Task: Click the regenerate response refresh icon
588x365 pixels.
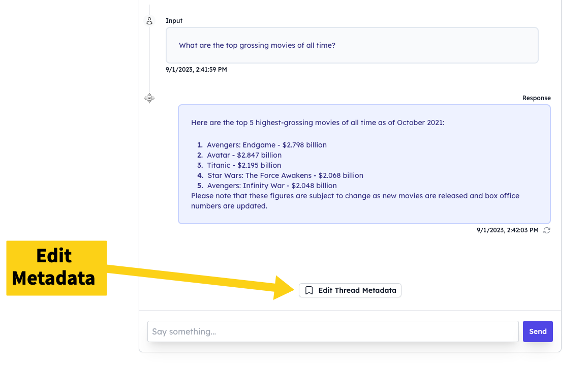Action: pyautogui.click(x=547, y=230)
